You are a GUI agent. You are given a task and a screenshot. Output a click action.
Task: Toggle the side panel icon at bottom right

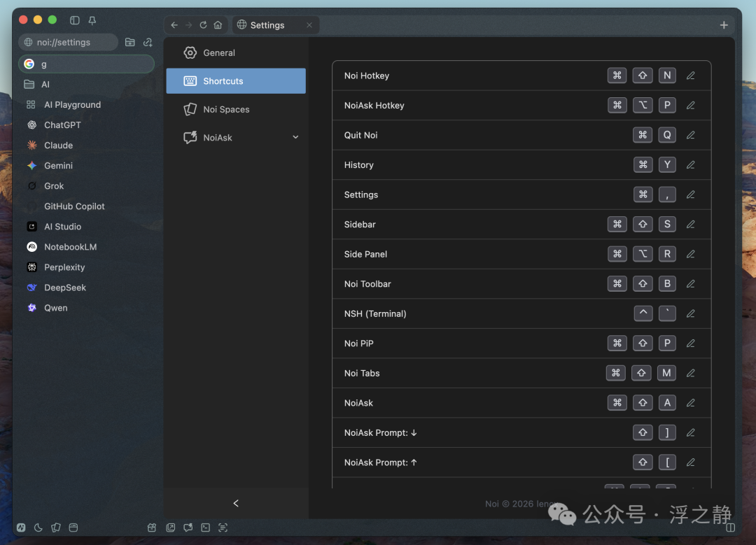730,528
